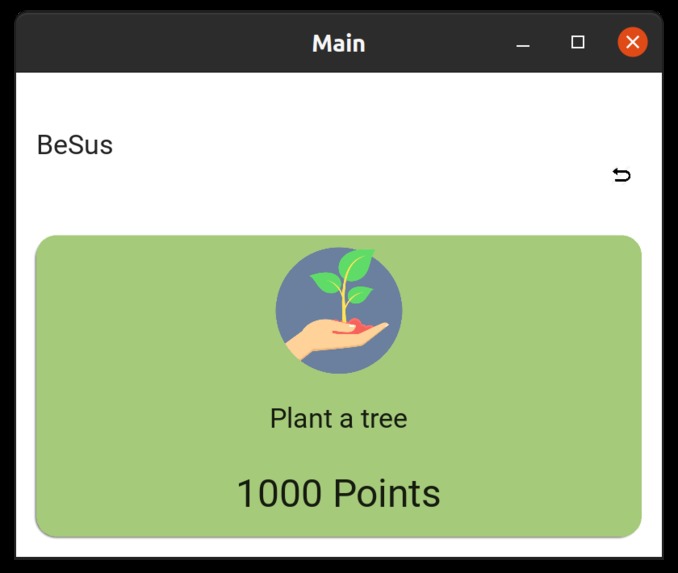Click the Main title bar text
Viewport: 678px width, 573px height.
point(339,44)
